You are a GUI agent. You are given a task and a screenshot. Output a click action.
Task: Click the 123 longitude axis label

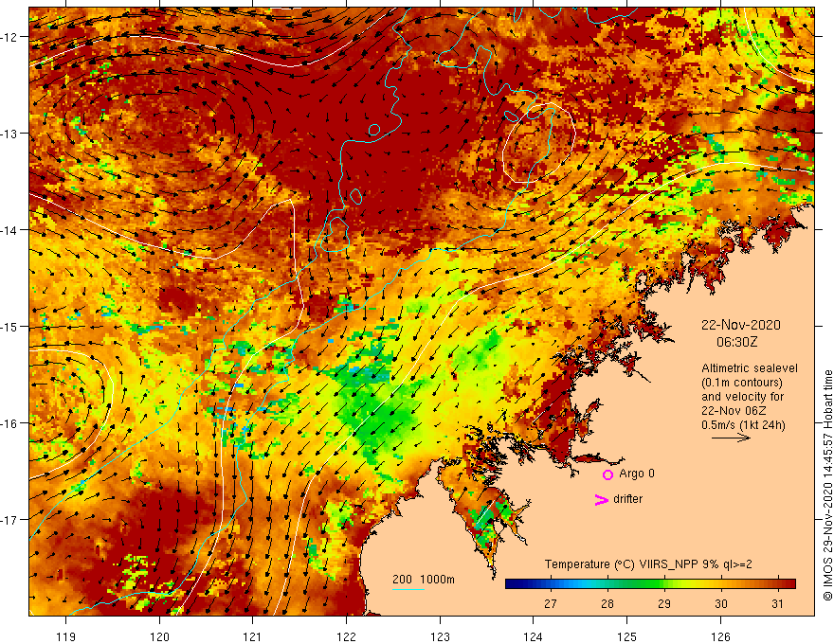coord(440,636)
